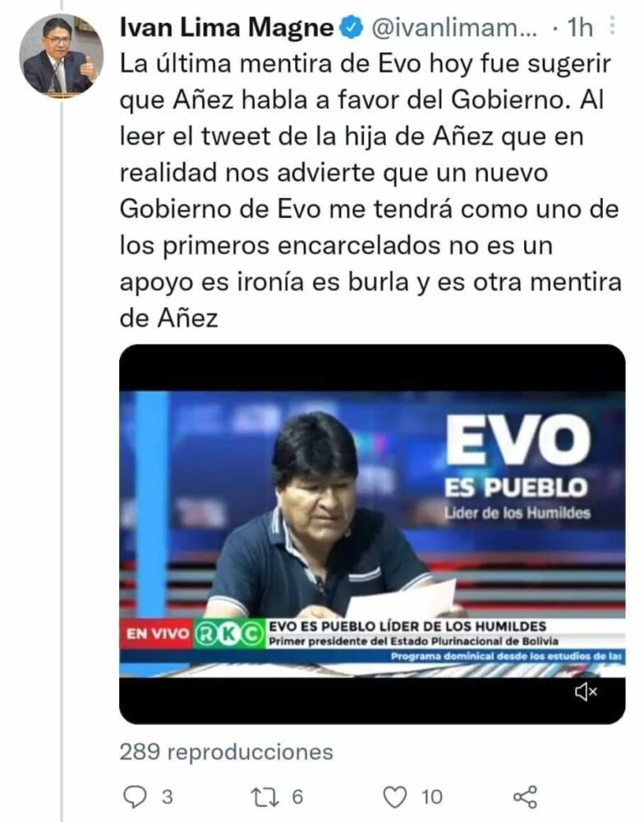The height and width of the screenshot is (822, 644).
Task: Click the retweet arrows icon
Action: pos(265,797)
